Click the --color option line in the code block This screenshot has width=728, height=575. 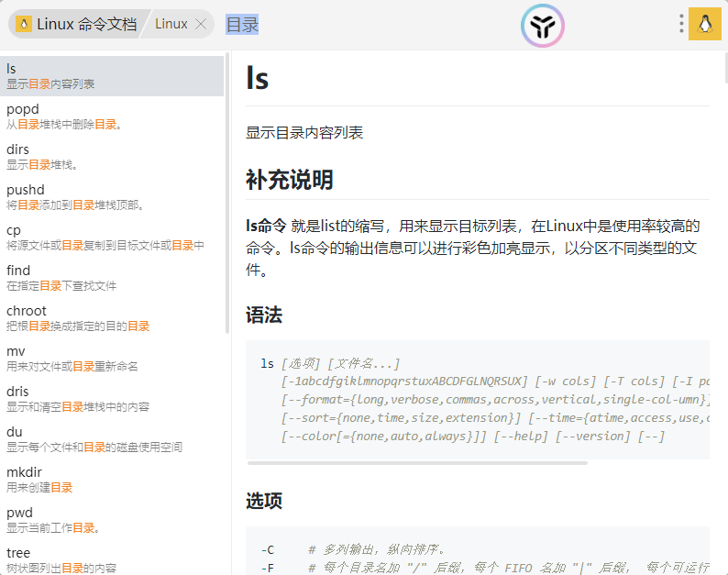[x=472, y=437]
